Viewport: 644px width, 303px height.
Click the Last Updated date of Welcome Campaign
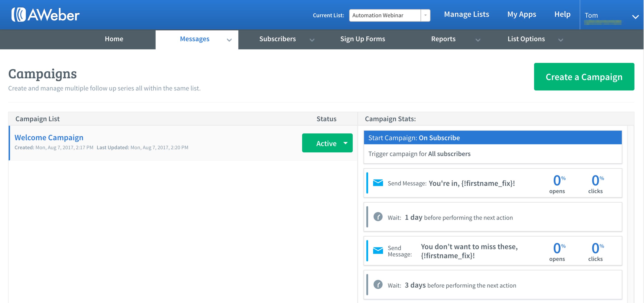tap(142, 147)
